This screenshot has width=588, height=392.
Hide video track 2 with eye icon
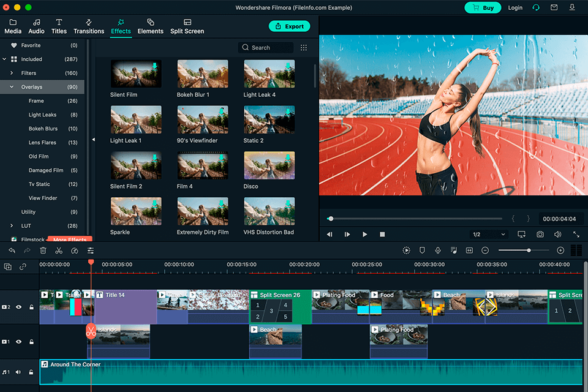[19, 307]
